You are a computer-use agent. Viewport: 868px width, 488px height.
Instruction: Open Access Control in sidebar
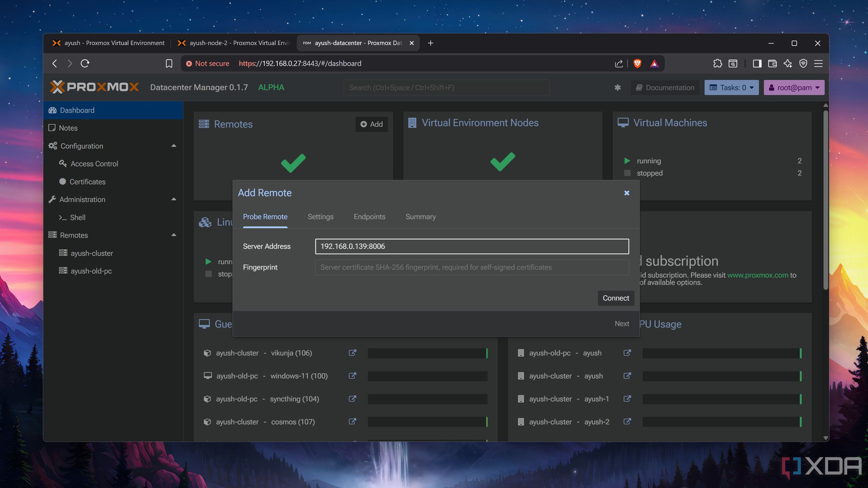(113, 164)
